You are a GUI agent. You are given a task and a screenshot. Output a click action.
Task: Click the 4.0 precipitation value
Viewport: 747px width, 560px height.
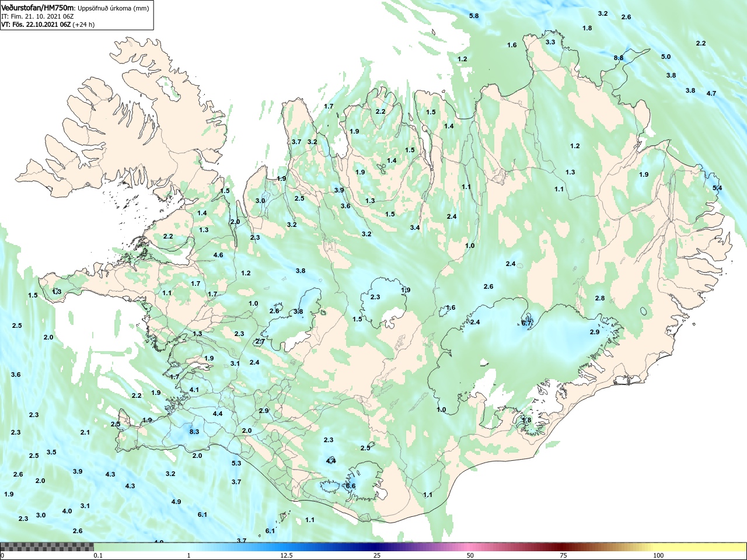[x=67, y=511]
